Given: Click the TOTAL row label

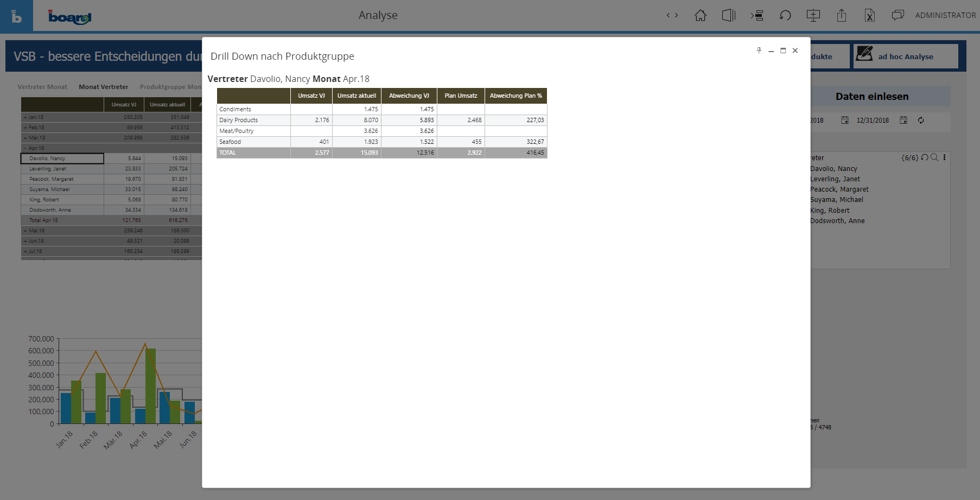Looking at the screenshot, I should [228, 153].
